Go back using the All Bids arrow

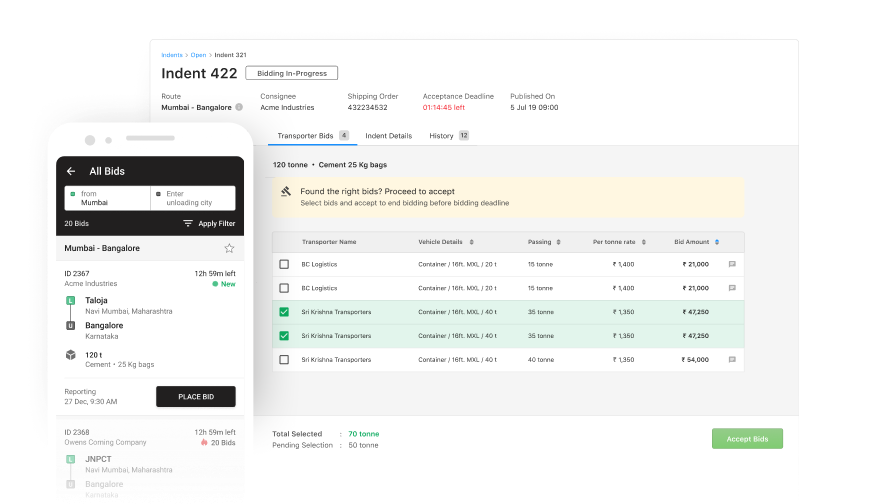(x=71, y=171)
